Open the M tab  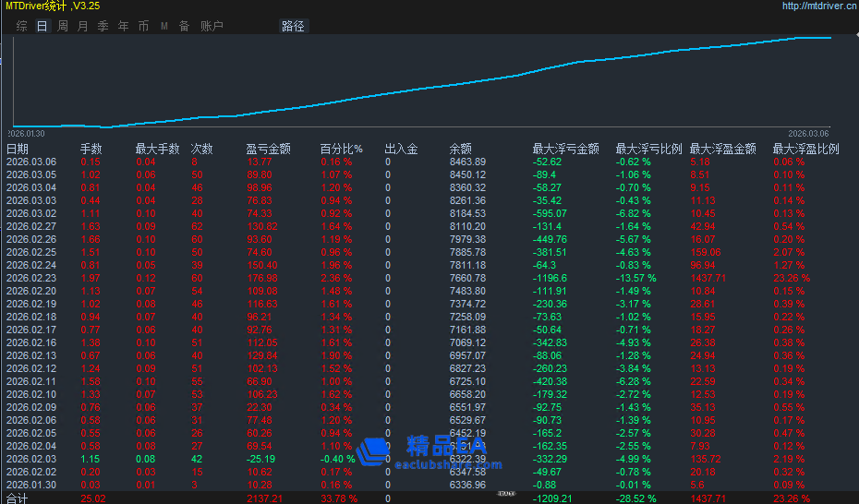point(163,26)
